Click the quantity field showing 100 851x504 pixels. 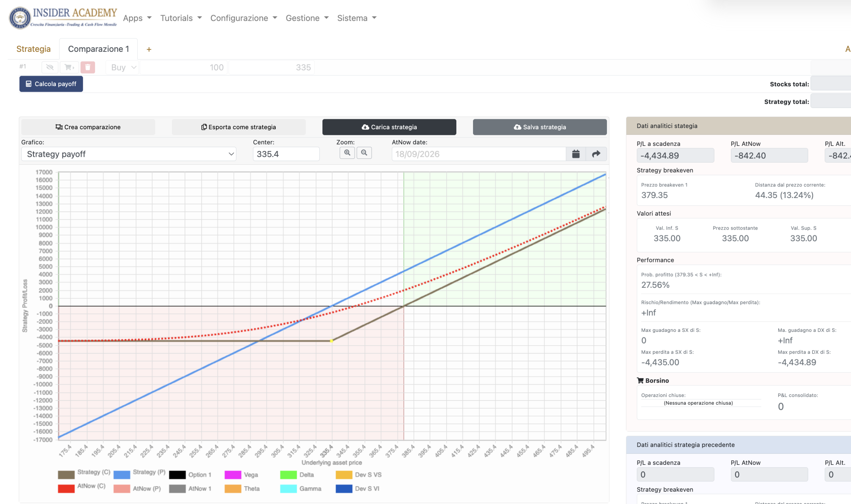tap(184, 67)
